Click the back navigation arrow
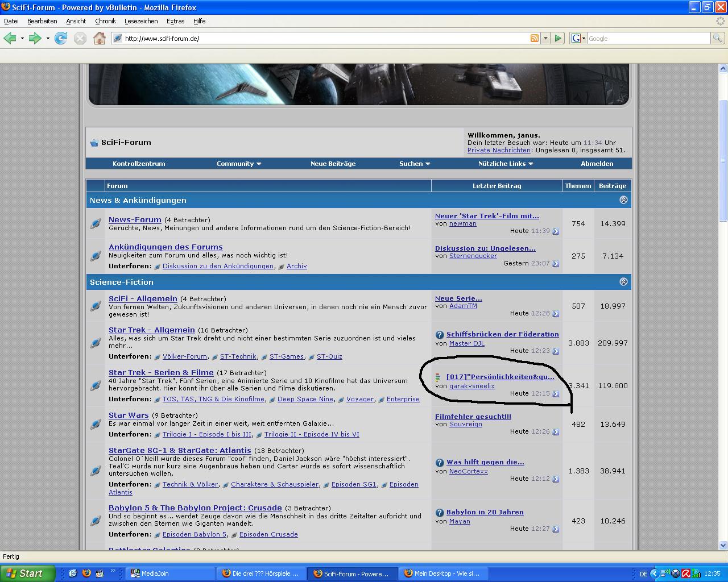The image size is (728, 582). [x=10, y=38]
